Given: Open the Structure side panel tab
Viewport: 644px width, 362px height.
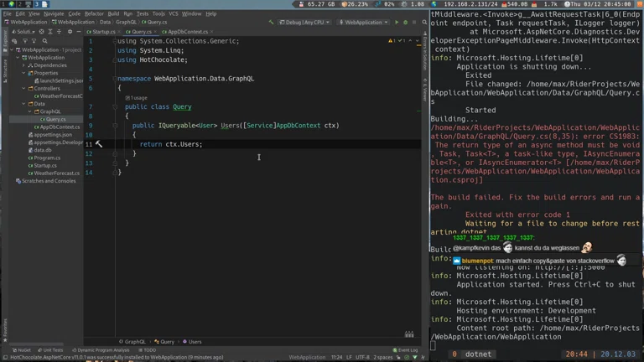Looking at the screenshot, I should 5,70.
